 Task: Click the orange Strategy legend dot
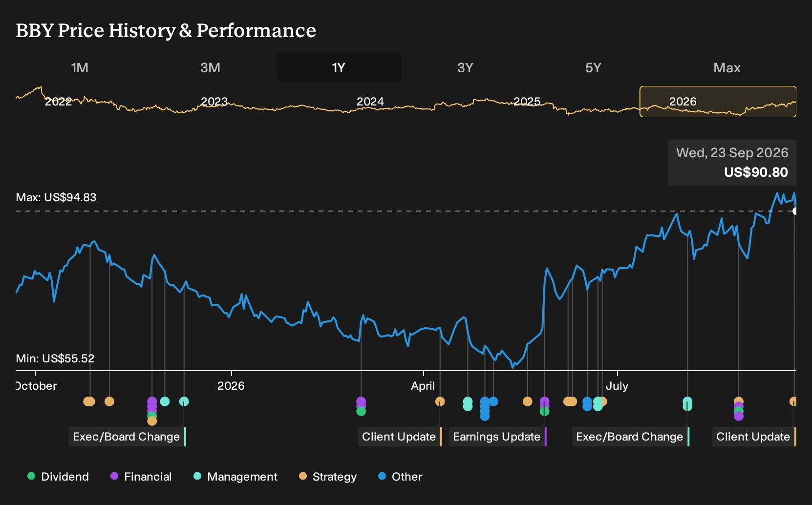(x=303, y=476)
